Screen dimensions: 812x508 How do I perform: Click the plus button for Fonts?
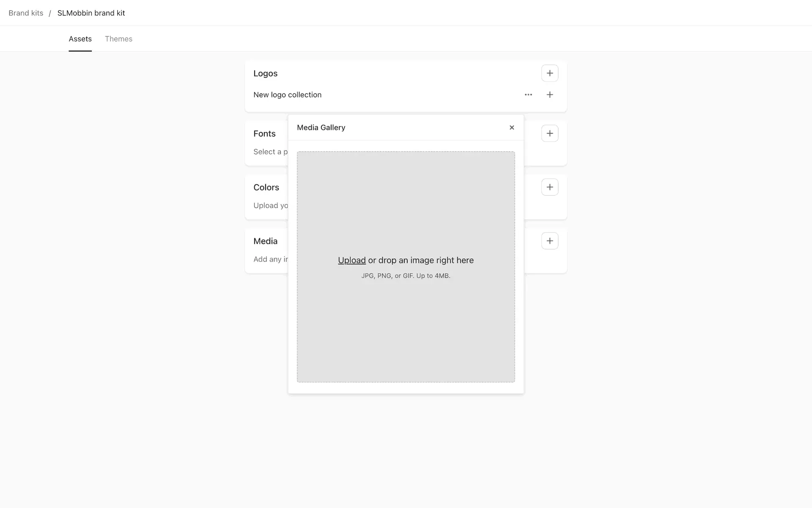549,133
